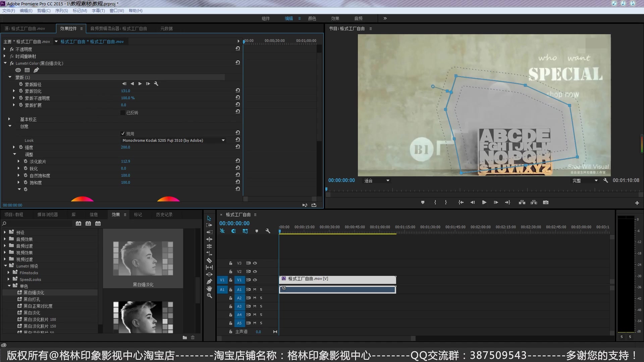Click the Extract button in program monitor

(534, 202)
